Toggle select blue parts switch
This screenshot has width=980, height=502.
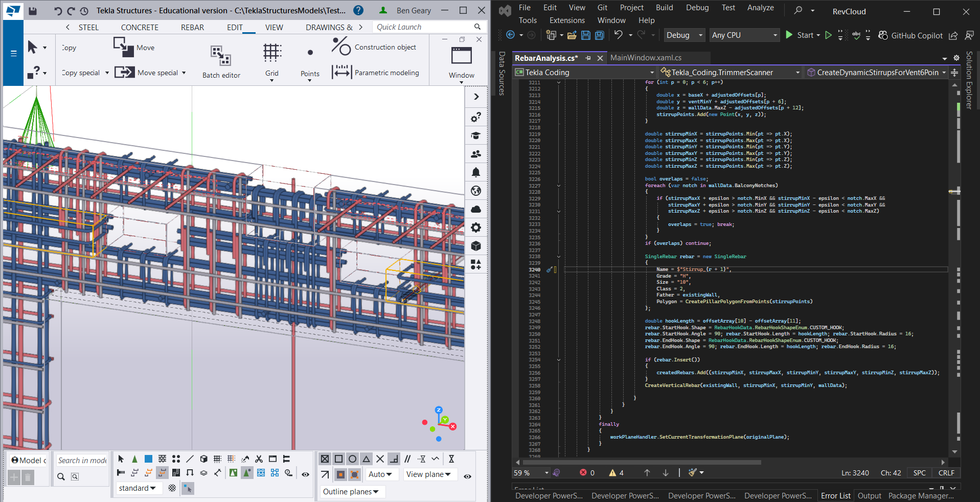(148, 459)
